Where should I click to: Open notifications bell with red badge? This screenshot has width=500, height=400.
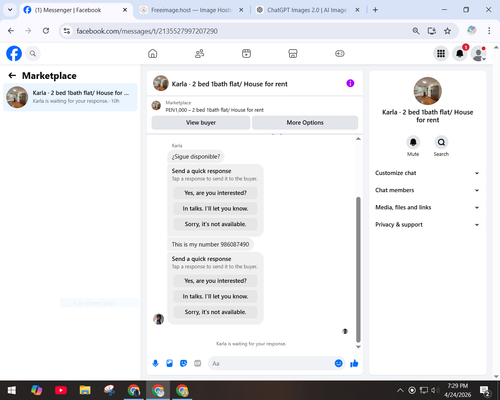(460, 53)
